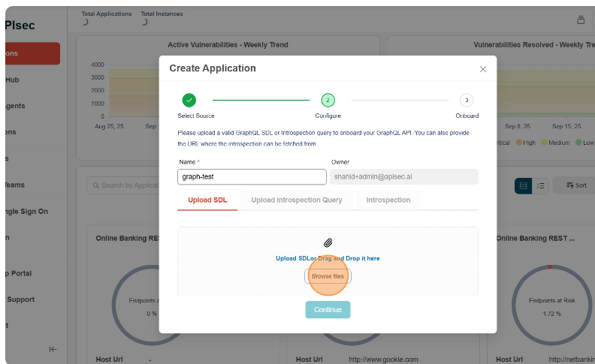This screenshot has width=595, height=364.
Task: Select the Upload SDL tab
Action: coord(207,200)
